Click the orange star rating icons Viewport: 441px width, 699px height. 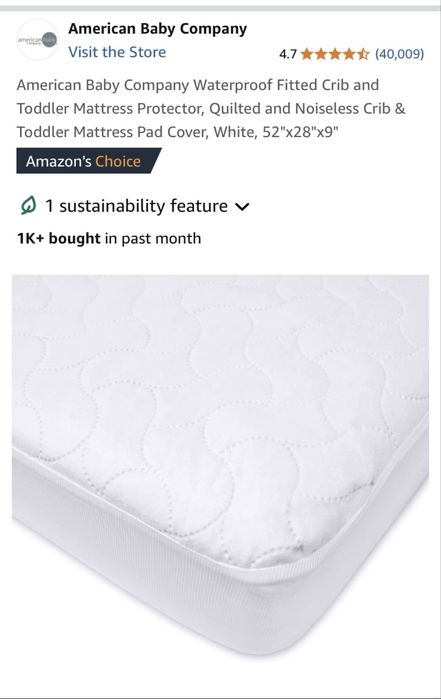coord(335,54)
